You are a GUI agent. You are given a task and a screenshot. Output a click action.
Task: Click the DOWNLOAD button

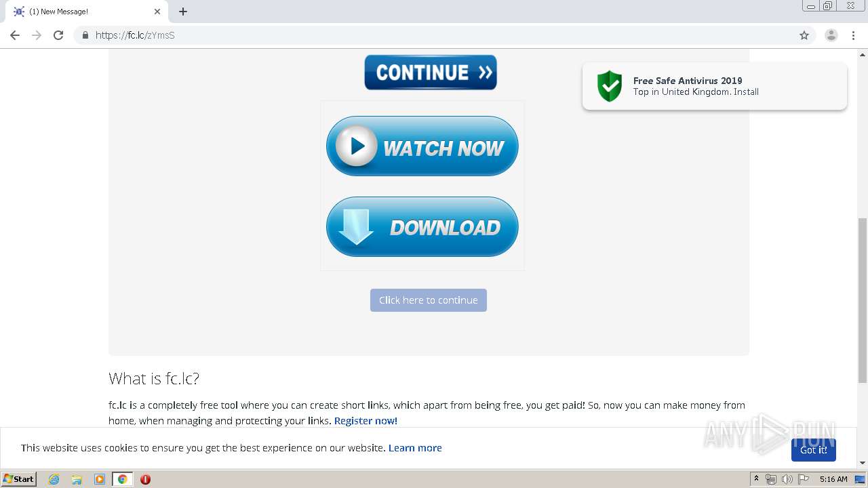click(x=422, y=226)
